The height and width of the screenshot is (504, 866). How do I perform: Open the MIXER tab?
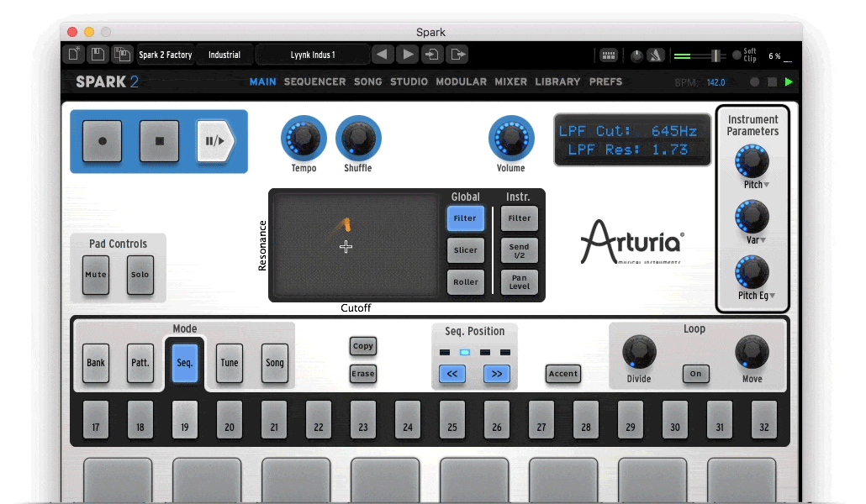(511, 81)
